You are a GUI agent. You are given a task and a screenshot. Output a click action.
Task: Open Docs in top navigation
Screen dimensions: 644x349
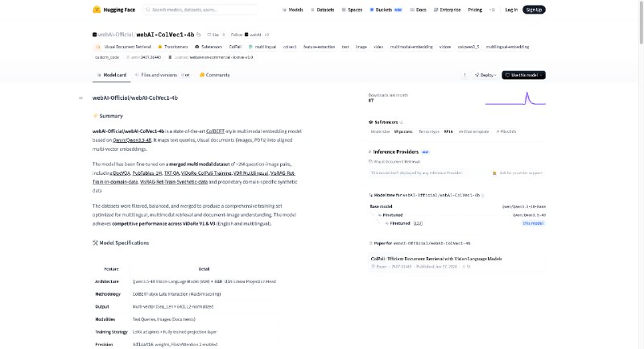pyautogui.click(x=418, y=10)
